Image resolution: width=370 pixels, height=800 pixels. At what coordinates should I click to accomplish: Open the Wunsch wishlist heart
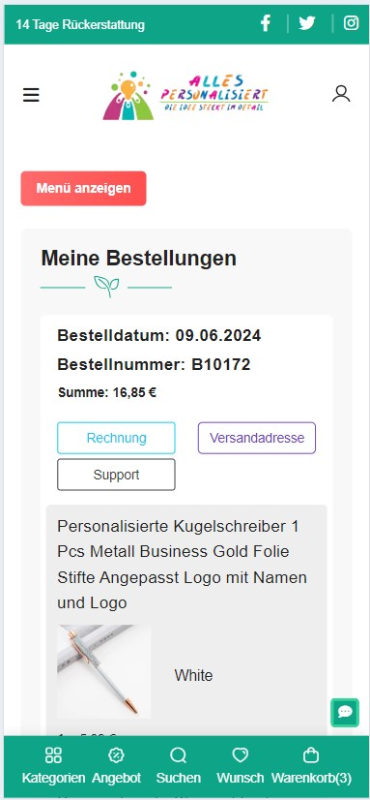(240, 755)
